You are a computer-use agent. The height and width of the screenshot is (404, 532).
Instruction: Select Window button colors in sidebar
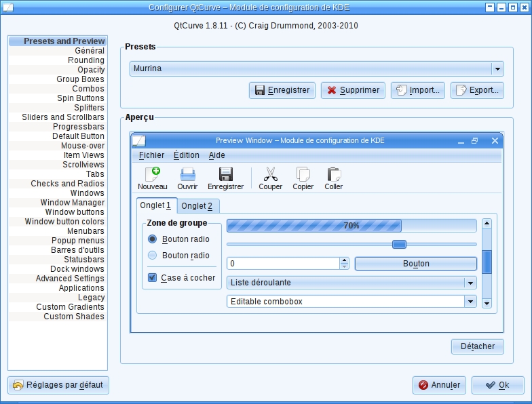[57, 221]
